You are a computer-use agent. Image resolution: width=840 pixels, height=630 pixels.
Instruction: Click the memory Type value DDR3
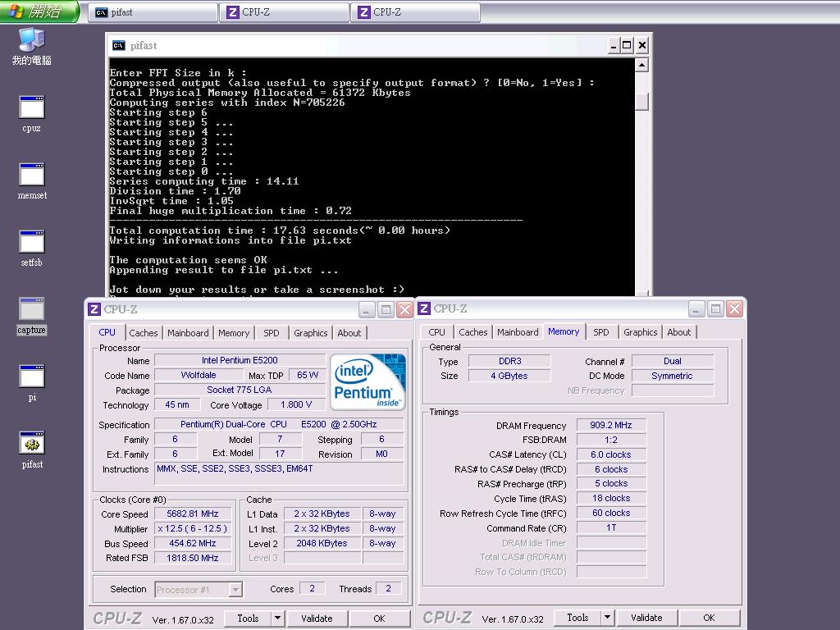tap(509, 361)
